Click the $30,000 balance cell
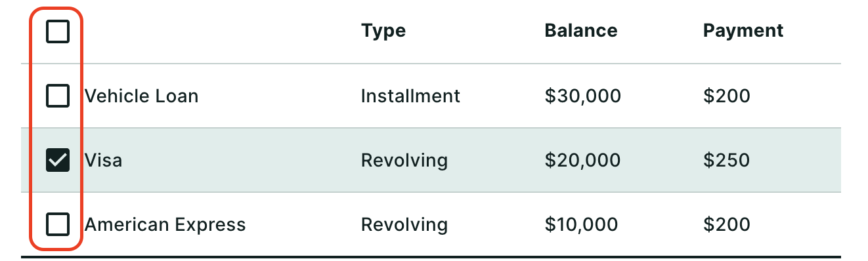This screenshot has width=868, height=261. 582,96
